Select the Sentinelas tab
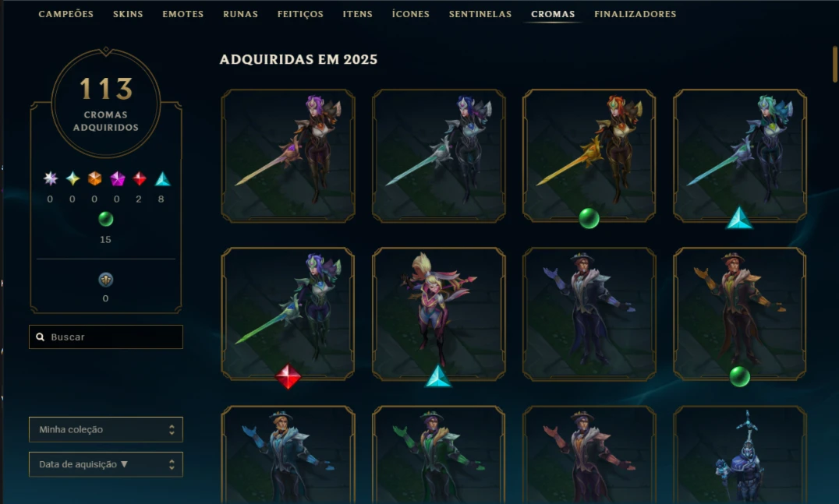The width and height of the screenshot is (839, 504). (x=480, y=14)
